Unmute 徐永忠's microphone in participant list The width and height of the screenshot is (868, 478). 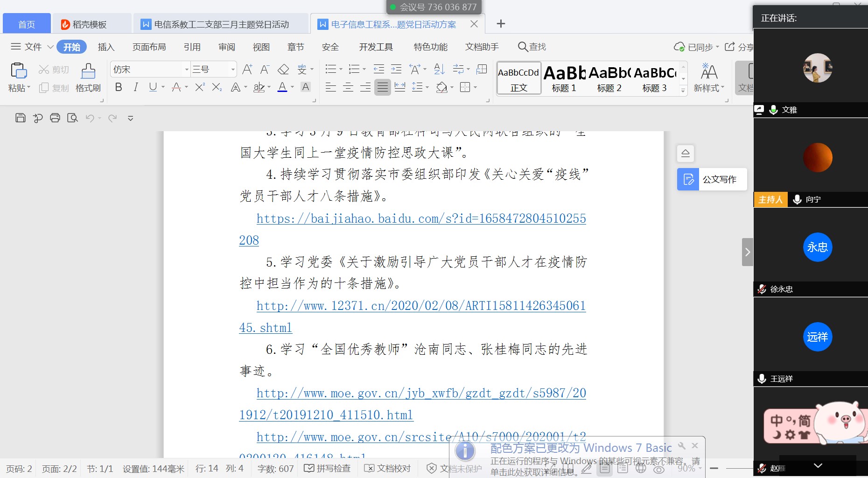[x=762, y=289]
